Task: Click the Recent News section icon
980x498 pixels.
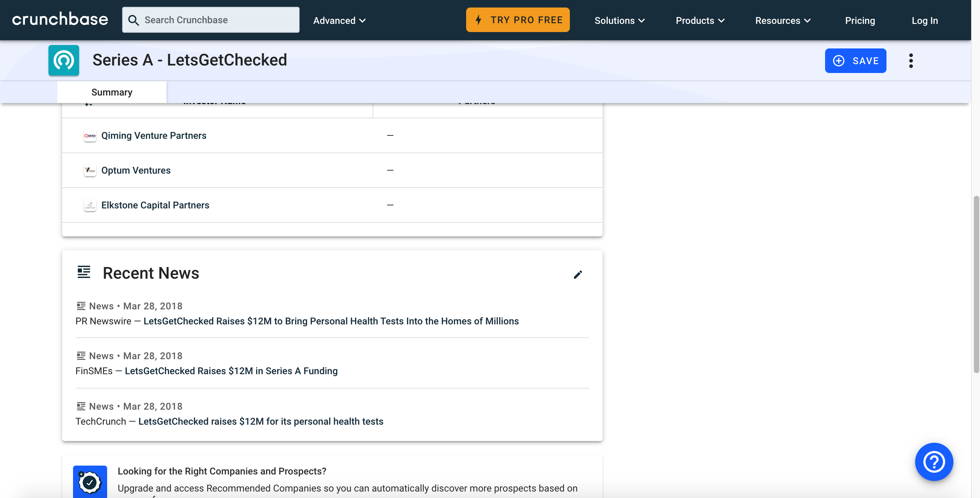Action: tap(83, 272)
